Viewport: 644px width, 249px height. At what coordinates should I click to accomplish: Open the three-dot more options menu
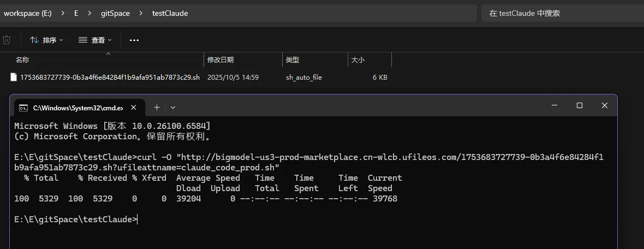tap(134, 40)
